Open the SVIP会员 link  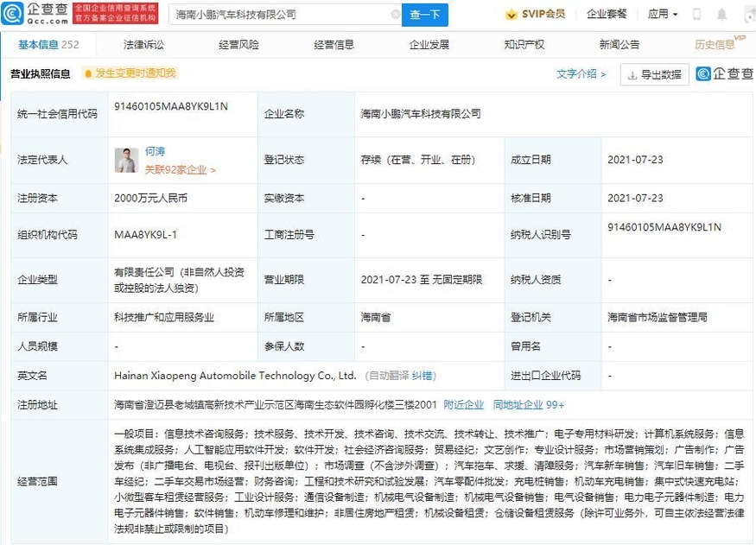(x=535, y=14)
